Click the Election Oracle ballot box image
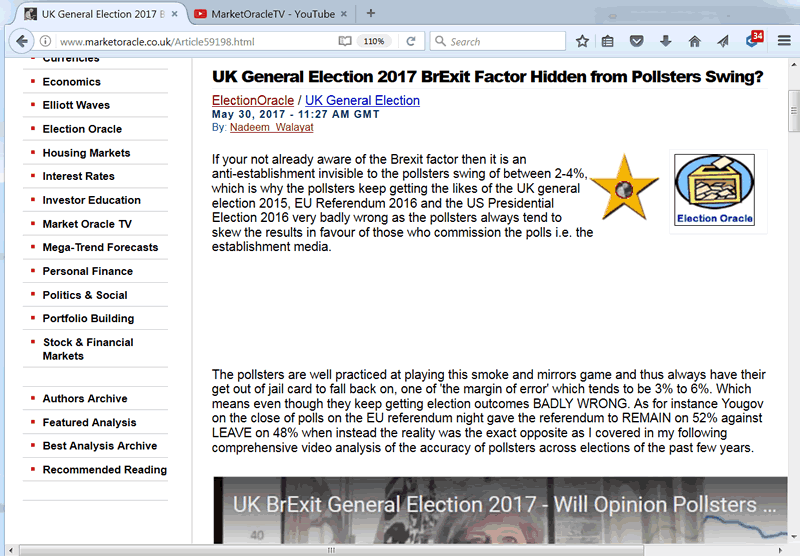 point(714,190)
